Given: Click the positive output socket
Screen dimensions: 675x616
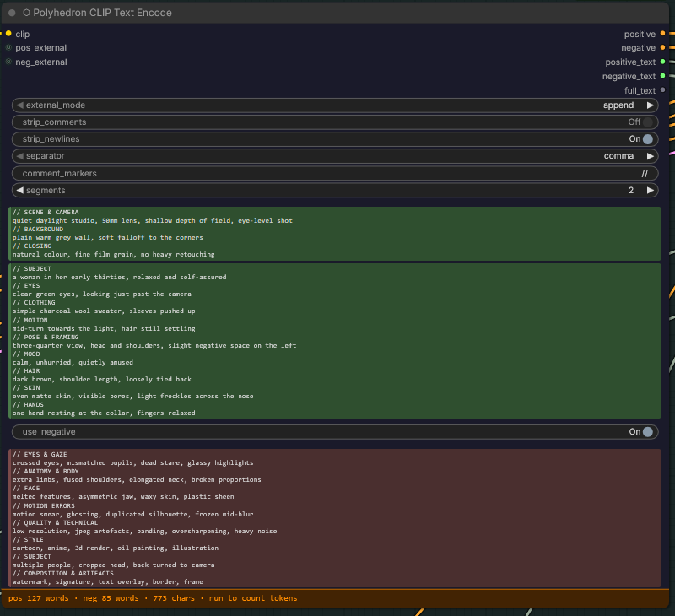Looking at the screenshot, I should click(x=662, y=34).
